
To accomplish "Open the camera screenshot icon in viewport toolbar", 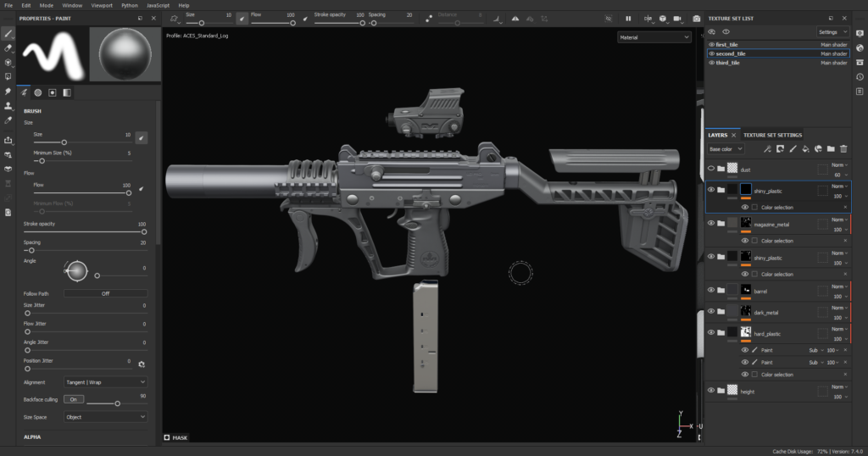I will click(x=697, y=19).
